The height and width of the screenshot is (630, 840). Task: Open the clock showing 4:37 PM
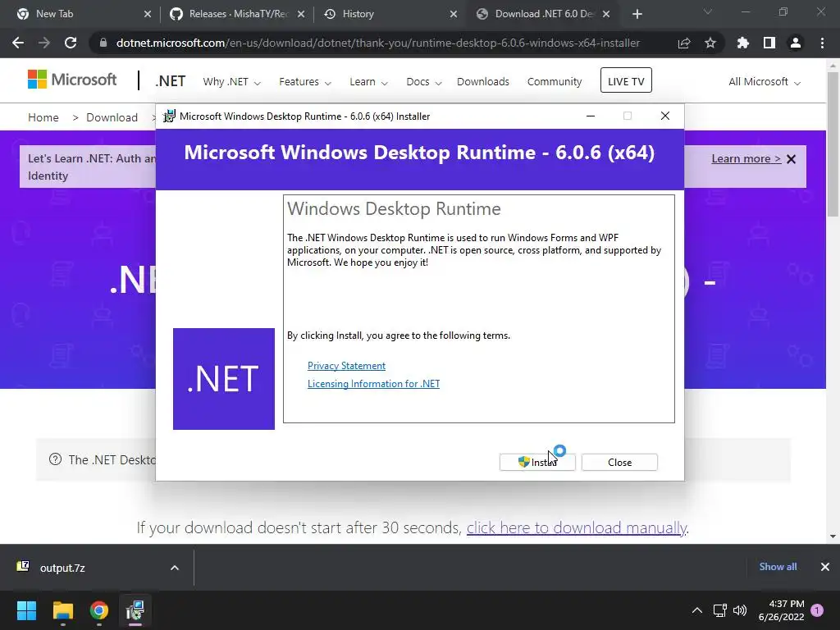coord(782,610)
